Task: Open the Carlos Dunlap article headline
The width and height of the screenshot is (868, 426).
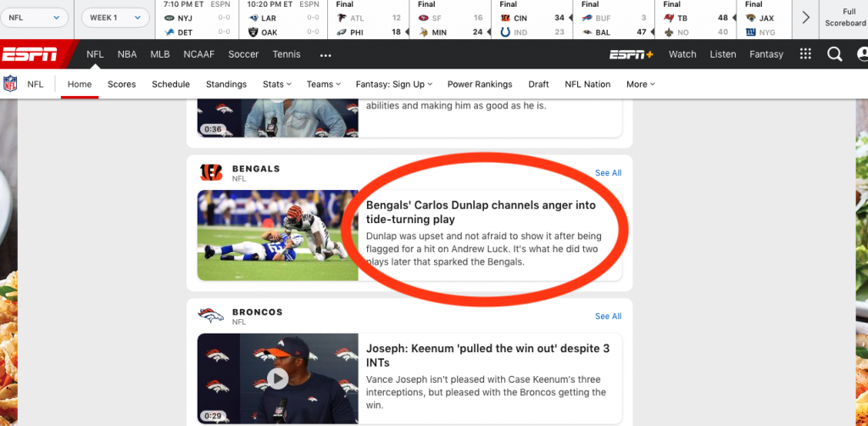Action: (481, 211)
